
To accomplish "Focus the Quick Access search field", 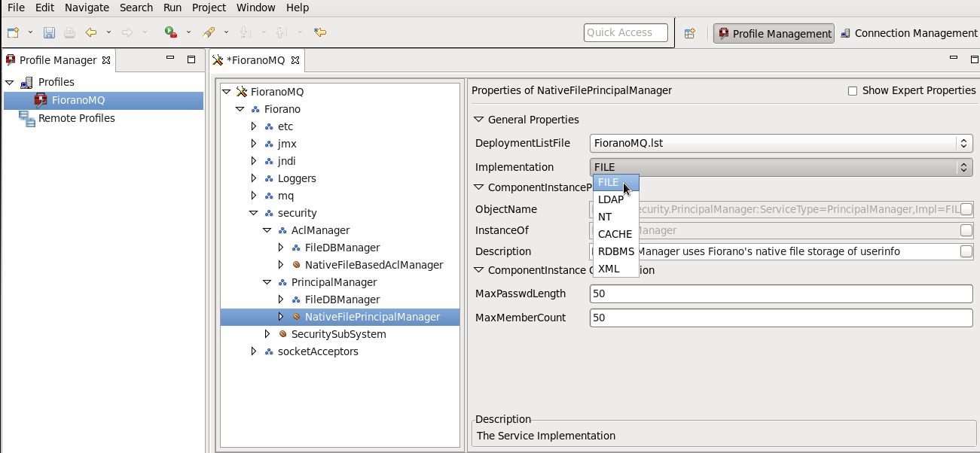I will [626, 32].
